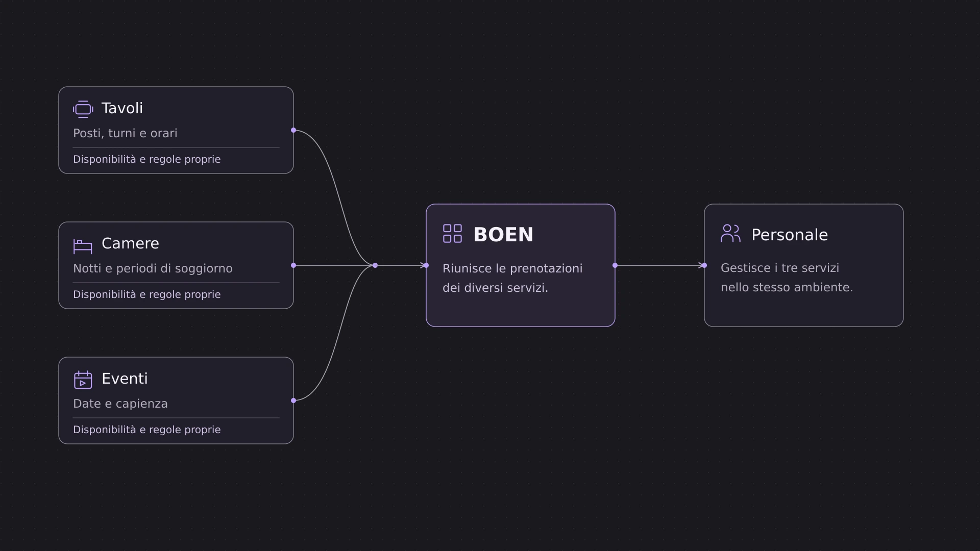
Task: Click 'Disponibilità e regole proprie' in Camere card
Action: (146, 294)
